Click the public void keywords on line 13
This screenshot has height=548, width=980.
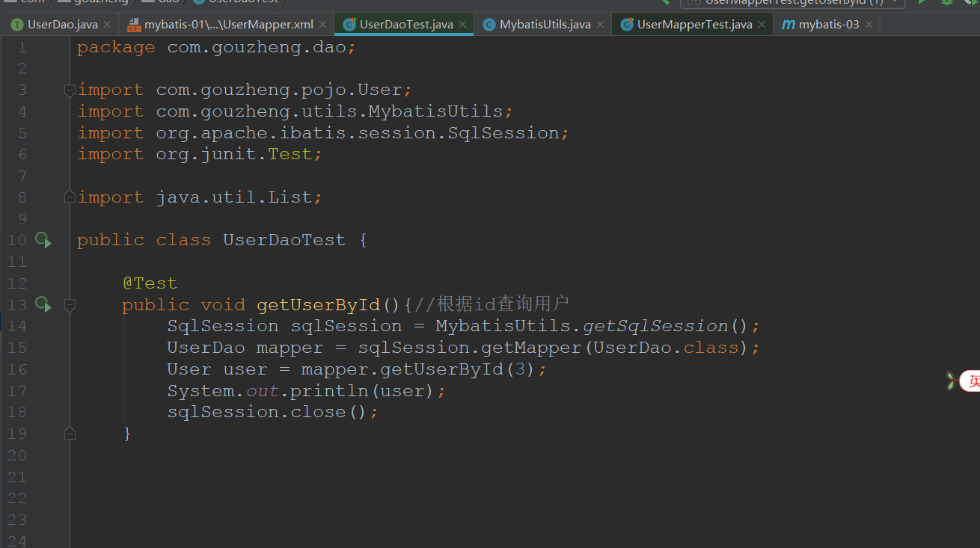click(x=183, y=305)
